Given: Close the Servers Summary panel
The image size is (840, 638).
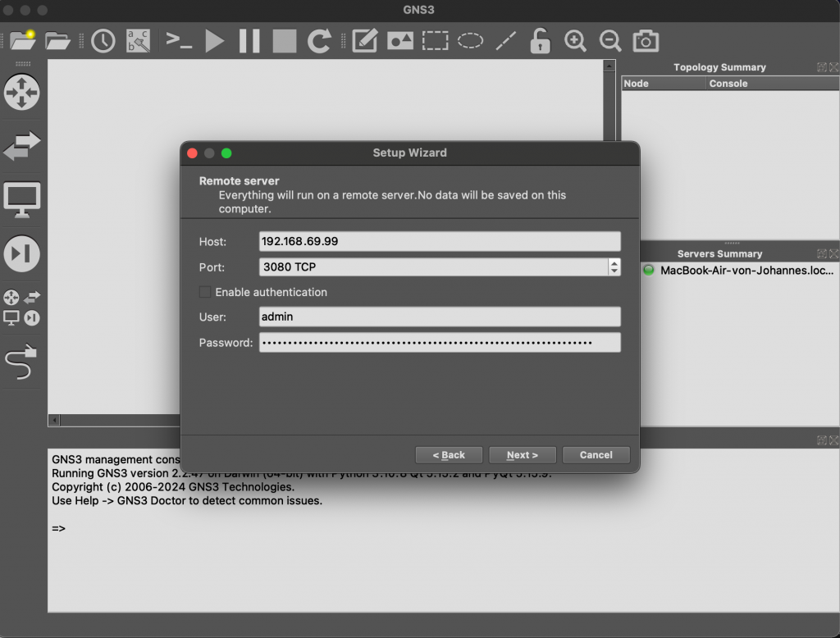Looking at the screenshot, I should pos(833,253).
